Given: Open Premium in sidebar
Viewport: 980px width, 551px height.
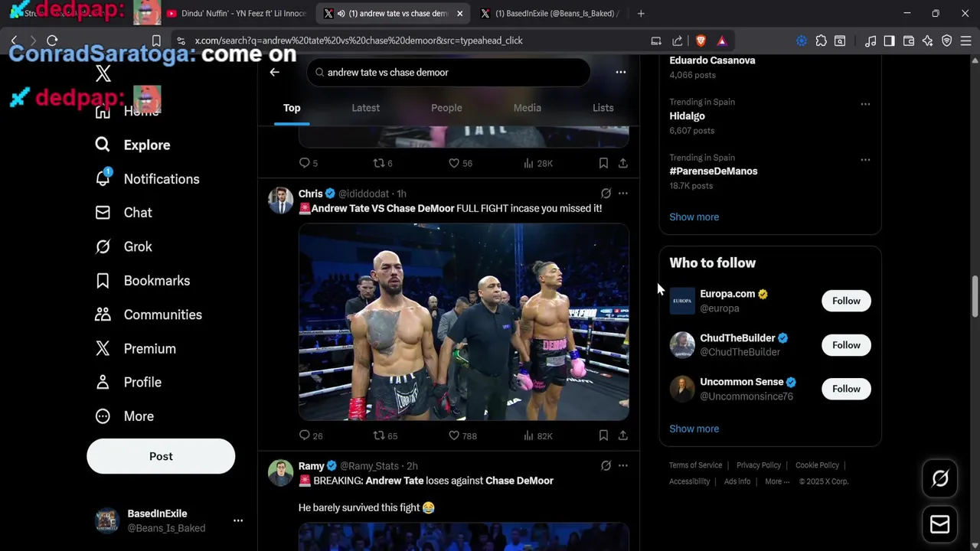Looking at the screenshot, I should point(136,348).
